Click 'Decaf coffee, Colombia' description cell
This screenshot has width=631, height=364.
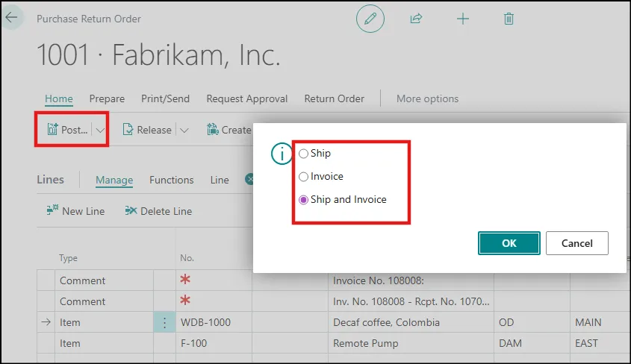tap(411, 322)
